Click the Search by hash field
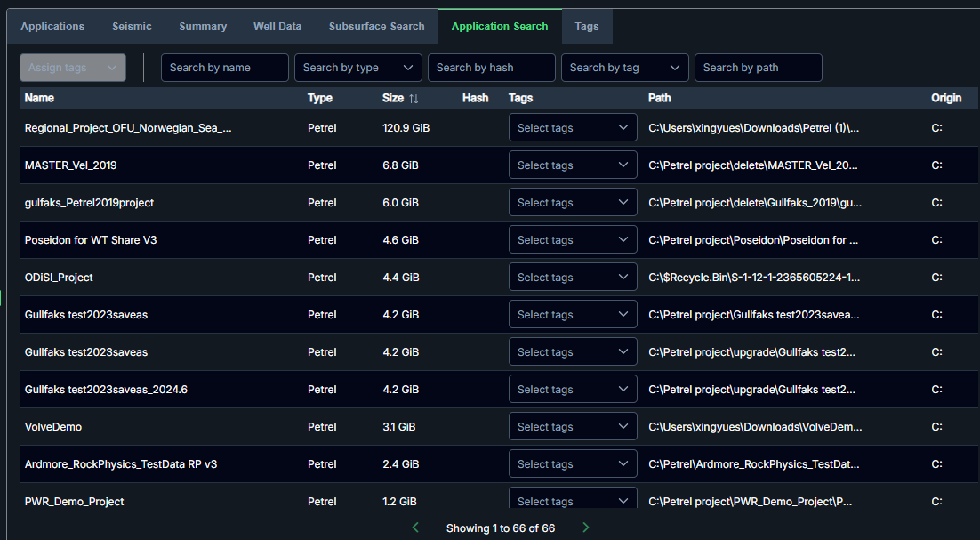The width and height of the screenshot is (980, 540). tap(492, 68)
